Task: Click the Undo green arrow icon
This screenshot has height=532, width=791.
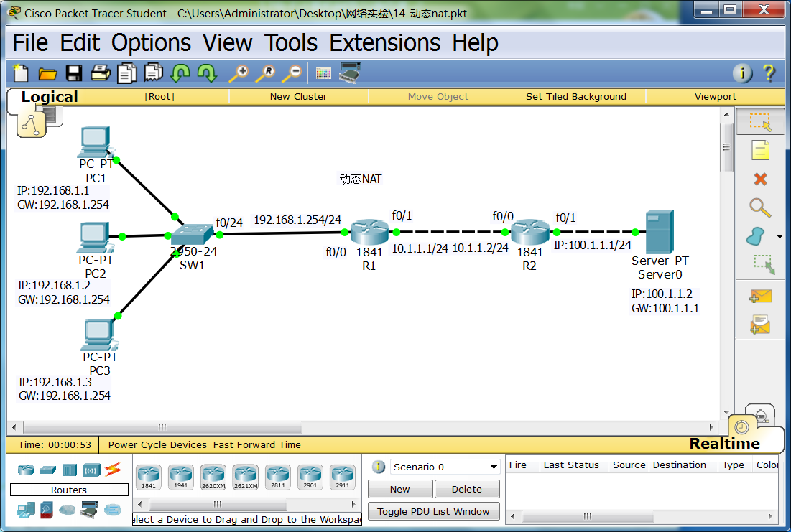Action: pos(180,73)
